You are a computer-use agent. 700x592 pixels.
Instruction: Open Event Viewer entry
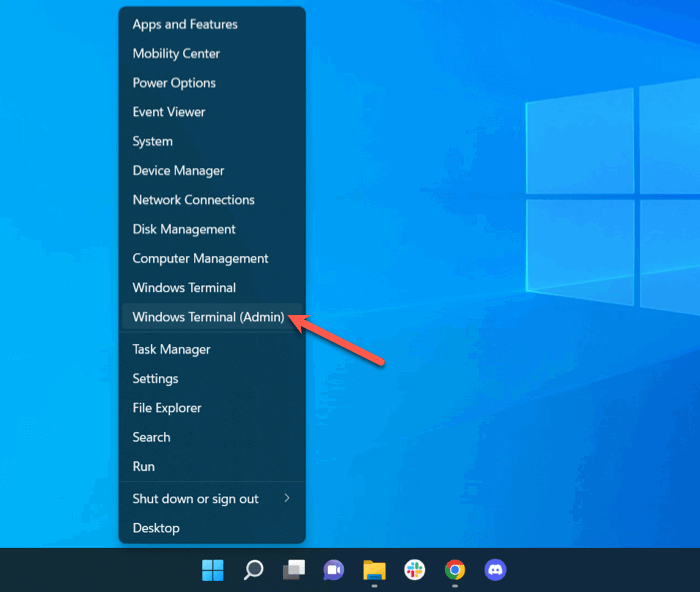pyautogui.click(x=212, y=112)
